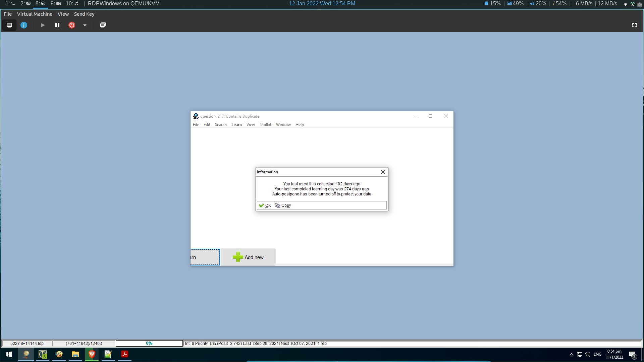
Task: Open the Learn menu in SuperMemo
Action: click(x=236, y=124)
